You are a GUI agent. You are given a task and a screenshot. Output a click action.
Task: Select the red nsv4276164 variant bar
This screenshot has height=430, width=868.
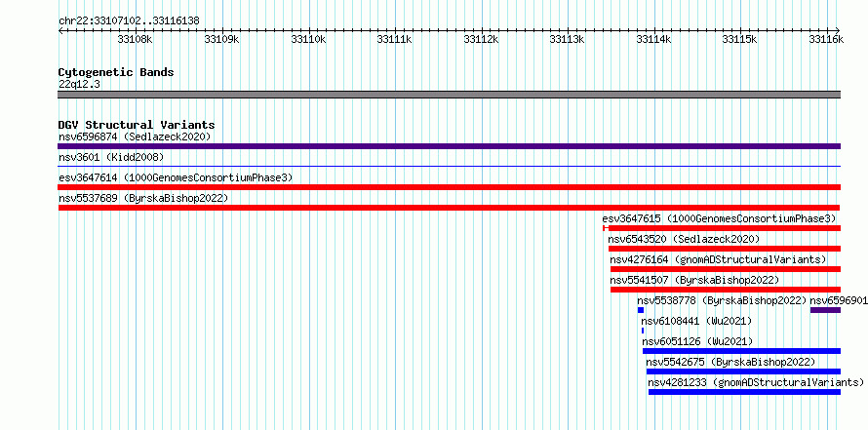pos(726,269)
